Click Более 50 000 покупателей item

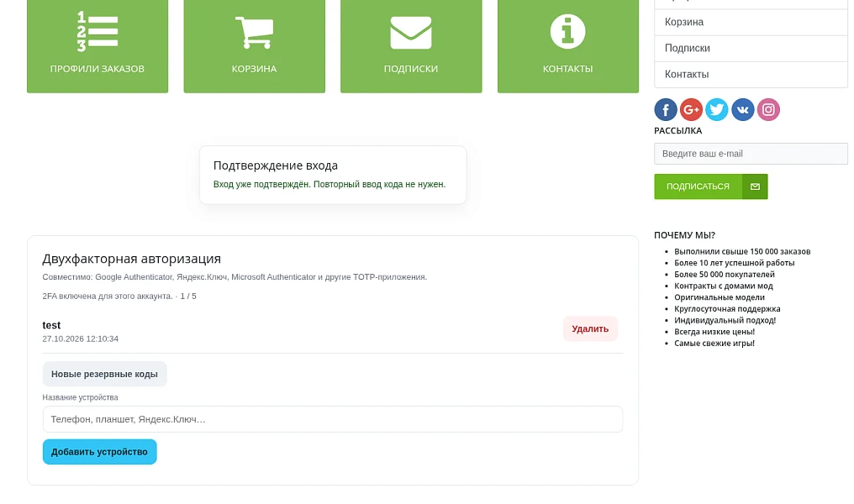(x=725, y=275)
